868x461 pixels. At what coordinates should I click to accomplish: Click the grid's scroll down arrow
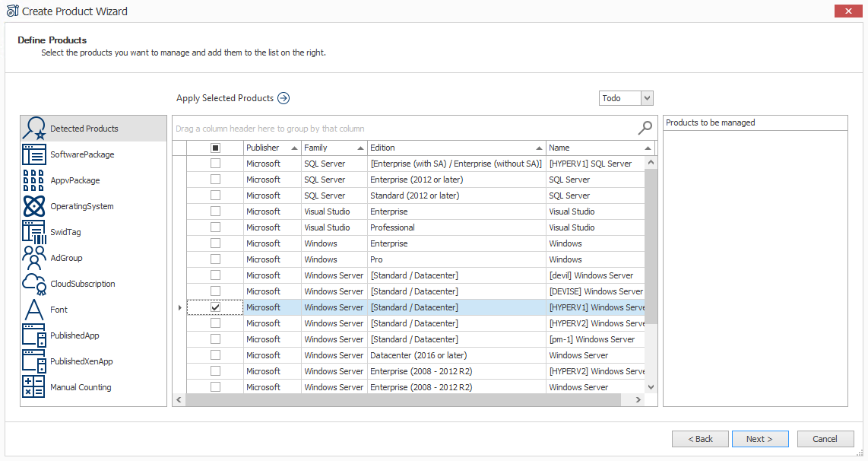tap(651, 386)
